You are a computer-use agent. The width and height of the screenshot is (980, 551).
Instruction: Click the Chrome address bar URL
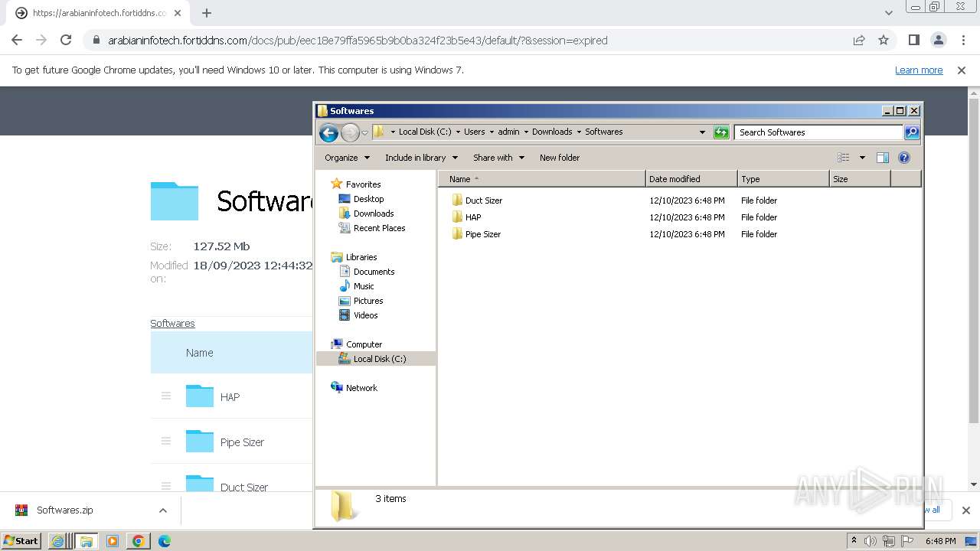358,41
